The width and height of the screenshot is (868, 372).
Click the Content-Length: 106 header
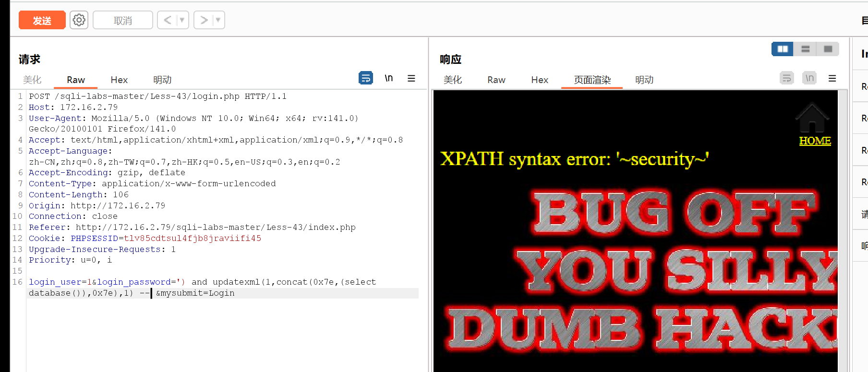pos(79,194)
